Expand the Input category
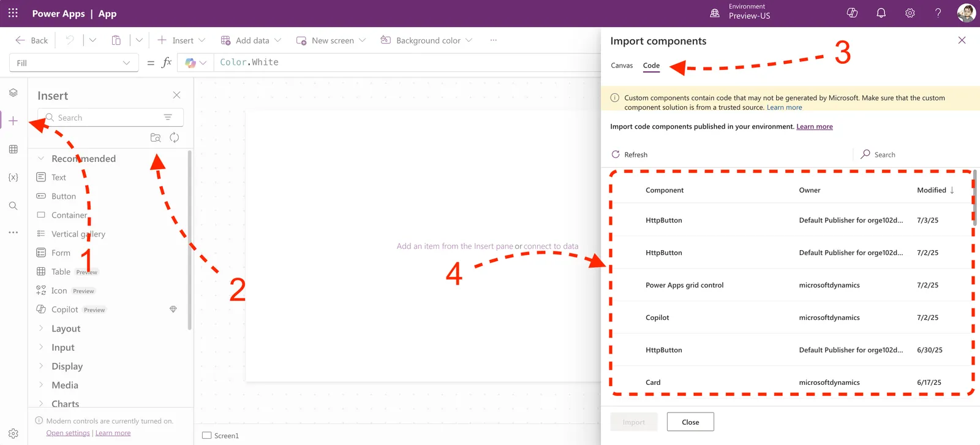 coord(41,348)
